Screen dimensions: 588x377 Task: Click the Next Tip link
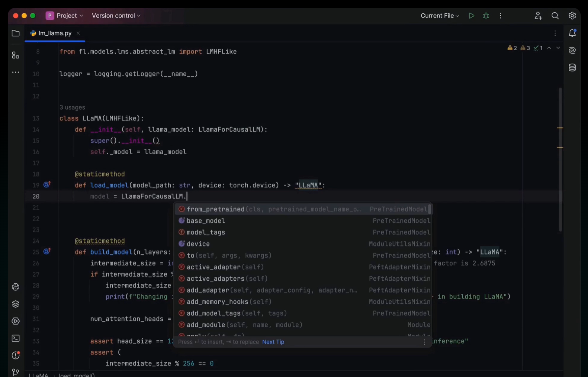273,342
